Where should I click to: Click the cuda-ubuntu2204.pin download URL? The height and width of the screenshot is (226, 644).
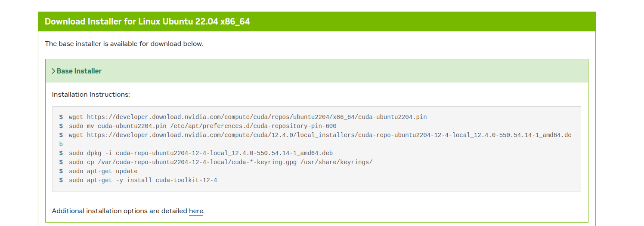257,117
